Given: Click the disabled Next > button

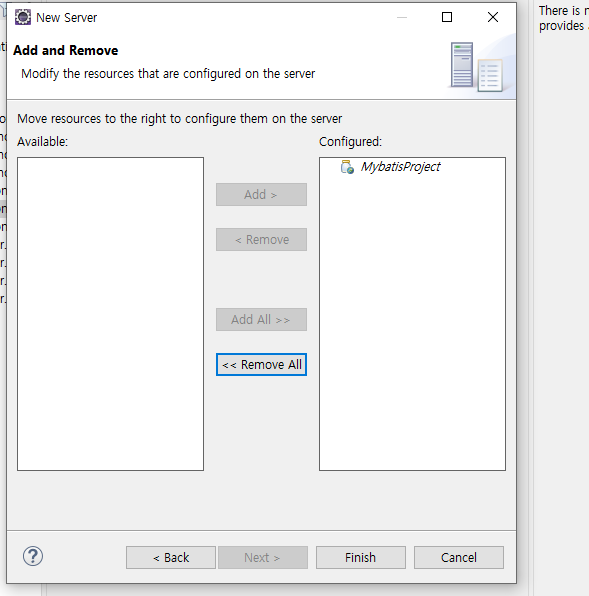Looking at the screenshot, I should click(263, 558).
